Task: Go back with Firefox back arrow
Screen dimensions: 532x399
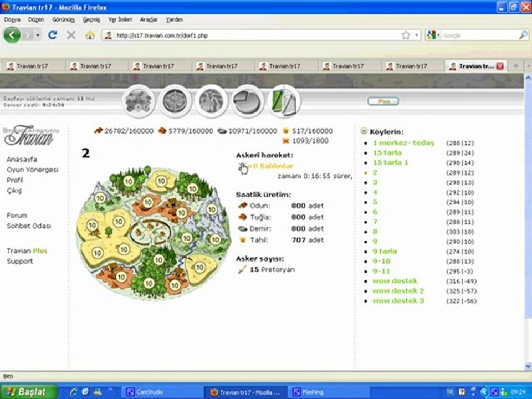Action: 12,35
